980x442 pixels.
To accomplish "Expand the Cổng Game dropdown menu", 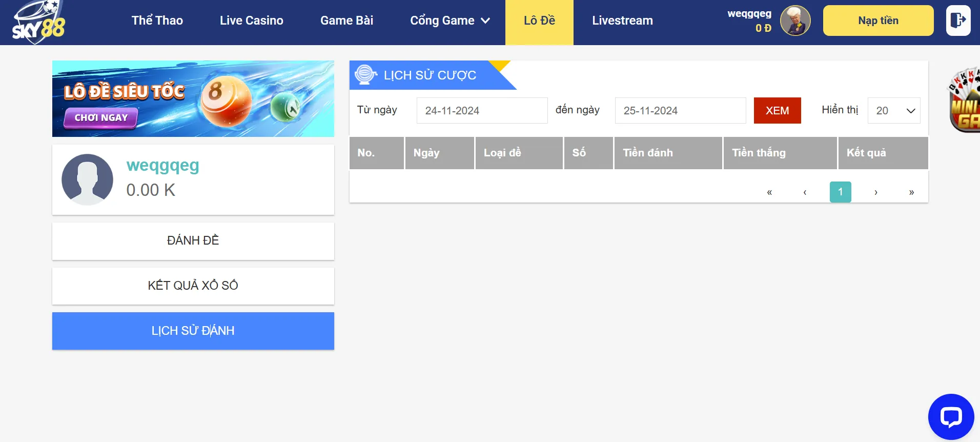I will point(450,21).
